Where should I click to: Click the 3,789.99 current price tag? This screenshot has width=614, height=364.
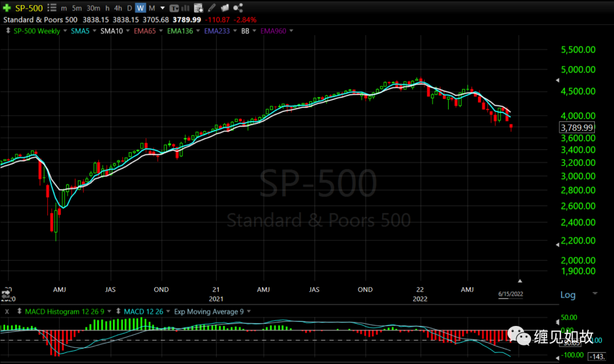577,127
